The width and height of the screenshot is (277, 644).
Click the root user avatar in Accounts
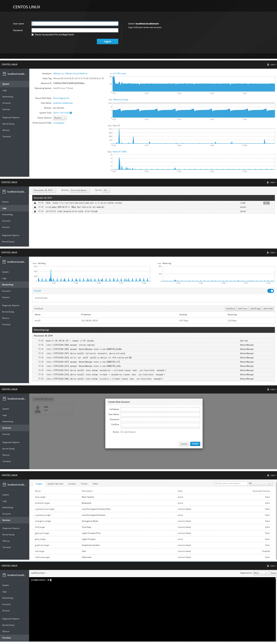[x=38, y=409]
